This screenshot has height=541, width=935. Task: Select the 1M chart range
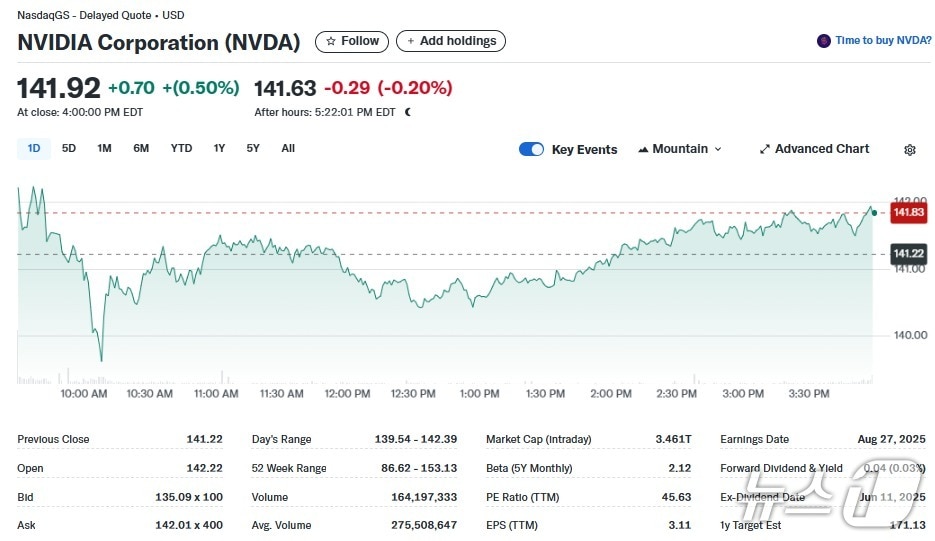104,148
